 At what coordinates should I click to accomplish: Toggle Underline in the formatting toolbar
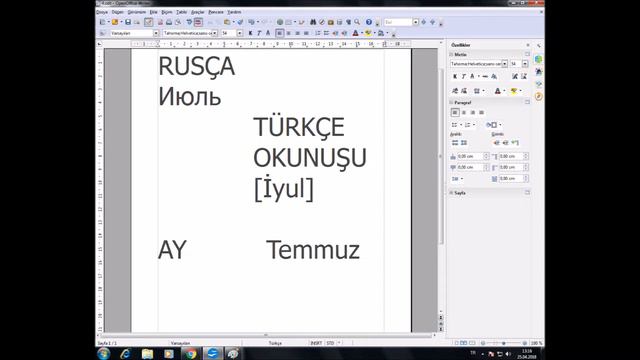tap(268, 33)
